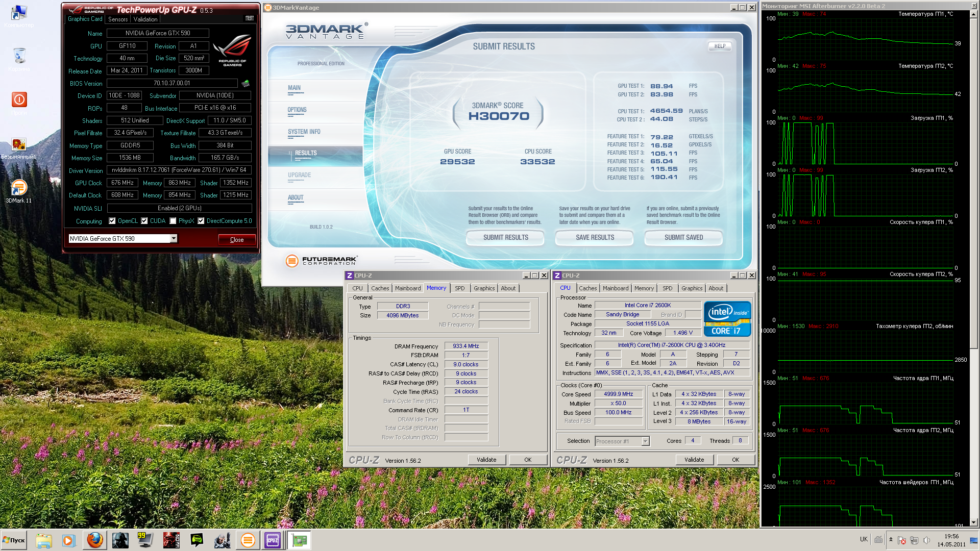This screenshot has width=980, height=551.
Task: Click the SAVE RESULTS button
Action: [x=595, y=237]
